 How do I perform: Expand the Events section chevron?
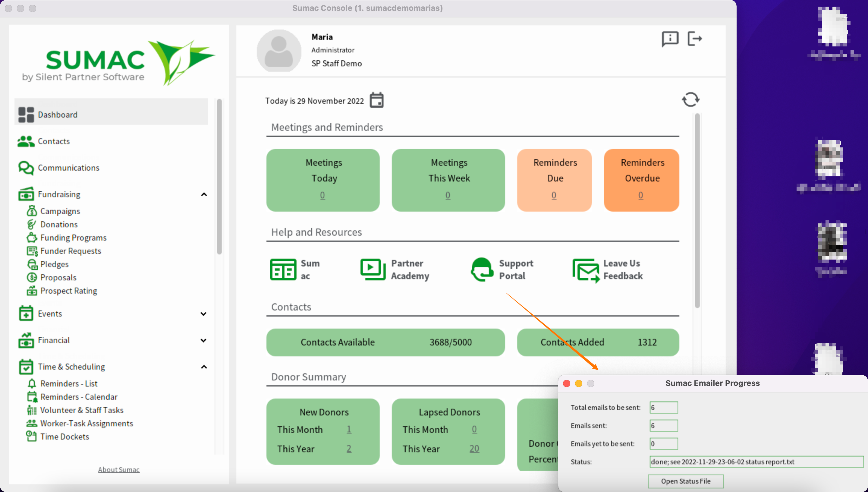(203, 314)
